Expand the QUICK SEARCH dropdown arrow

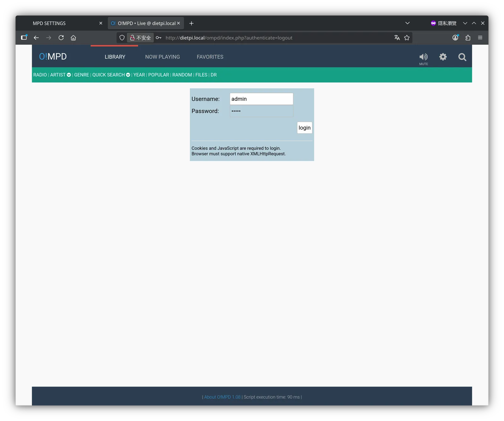point(128,75)
